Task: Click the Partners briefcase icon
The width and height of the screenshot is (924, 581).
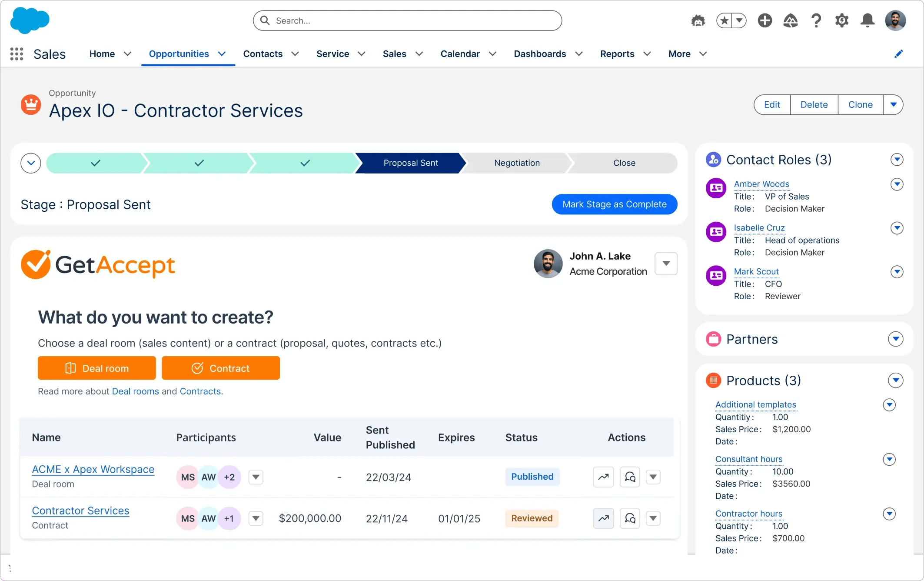Action: 713,339
